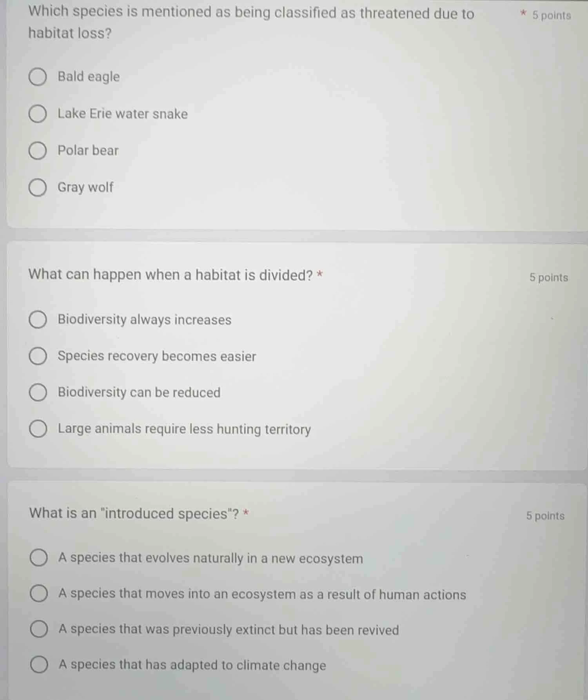Click the habitat divided question heading

point(172,275)
